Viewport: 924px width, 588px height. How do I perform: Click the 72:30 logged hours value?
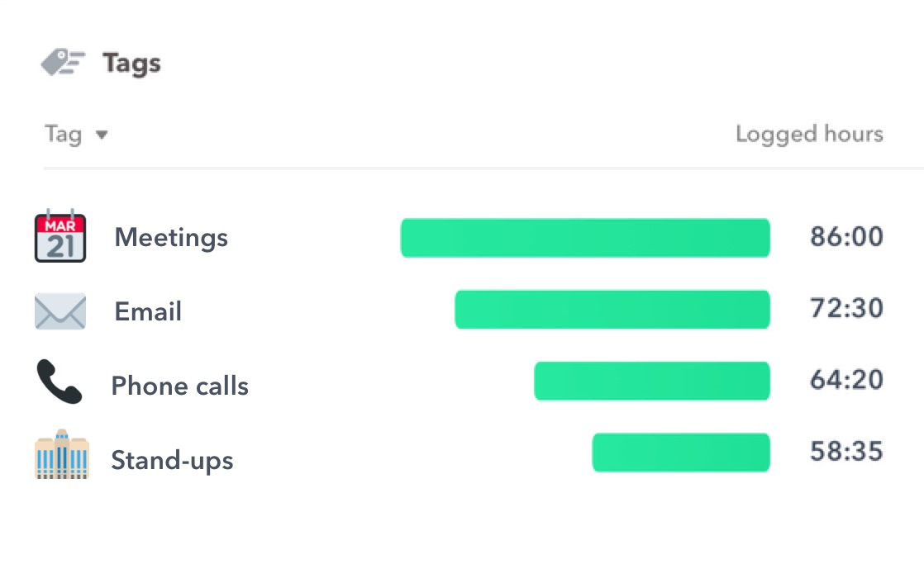[846, 309]
